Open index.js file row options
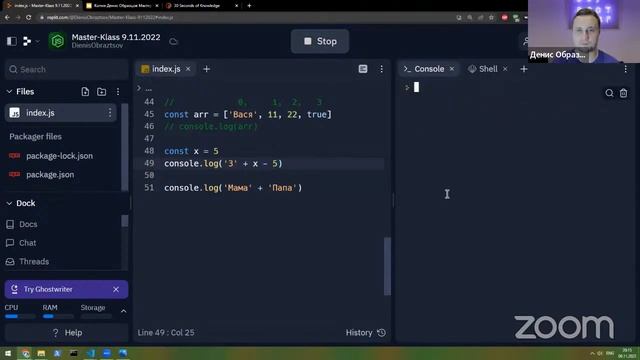This screenshot has height=360, width=640. click(110, 113)
